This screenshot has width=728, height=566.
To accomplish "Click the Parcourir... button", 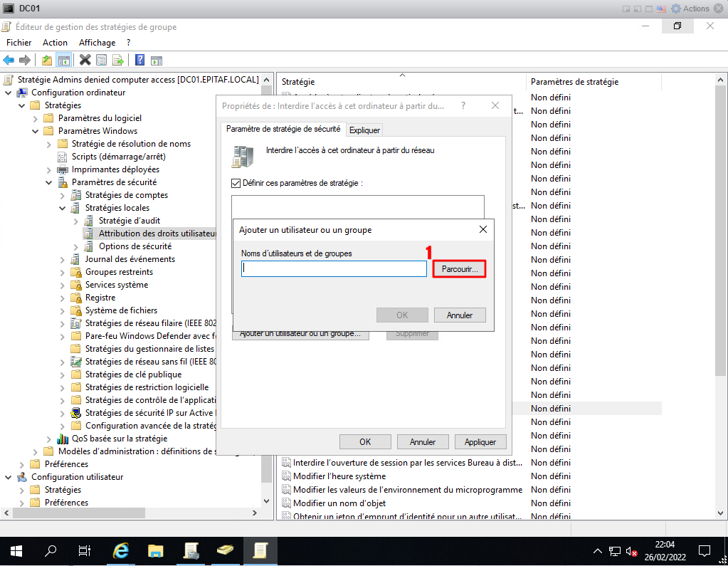I will (459, 269).
